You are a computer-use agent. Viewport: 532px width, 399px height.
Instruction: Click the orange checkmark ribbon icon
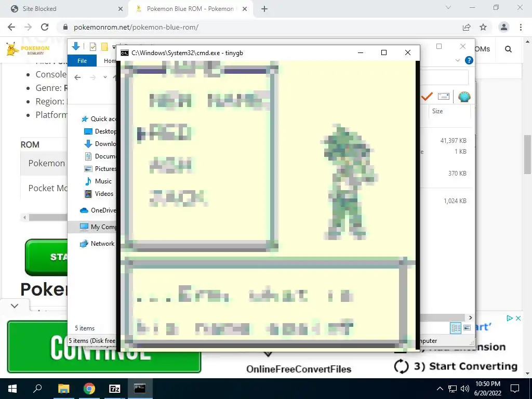pyautogui.click(x=427, y=97)
